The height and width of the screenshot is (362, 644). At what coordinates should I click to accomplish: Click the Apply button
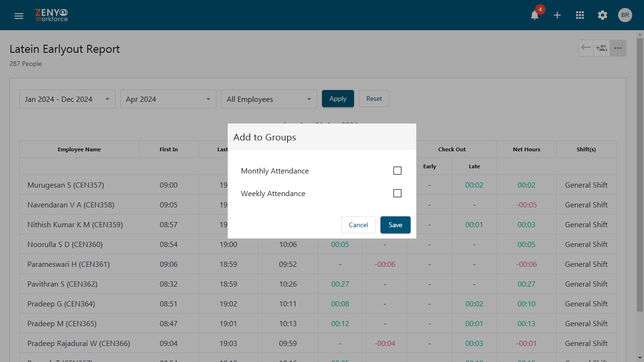click(x=338, y=99)
